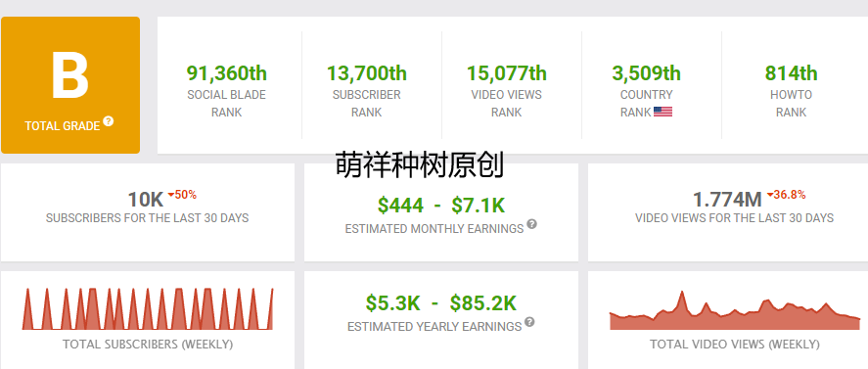Click the 36.8% views decrease indicator
This screenshot has width=868, height=369.
pyautogui.click(x=786, y=195)
